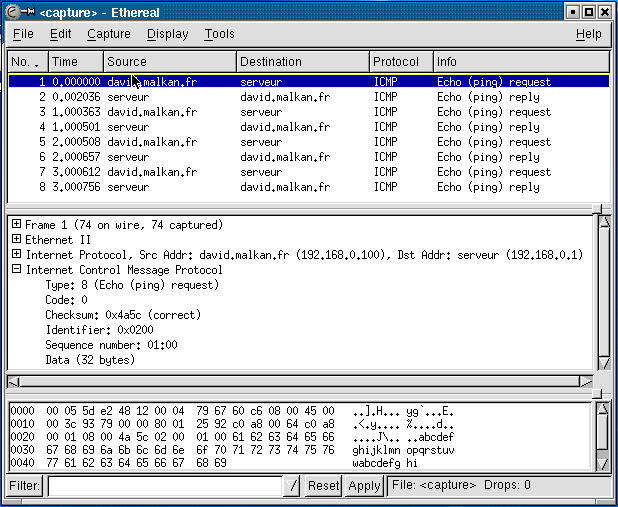
Task: Select packet 1 at time 0.000000
Action: coord(309,82)
